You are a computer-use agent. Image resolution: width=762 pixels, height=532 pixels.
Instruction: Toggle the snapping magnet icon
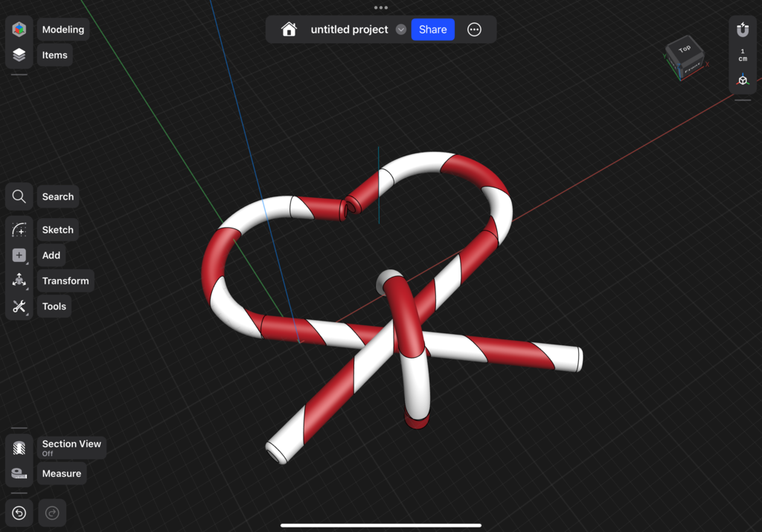[742, 30]
